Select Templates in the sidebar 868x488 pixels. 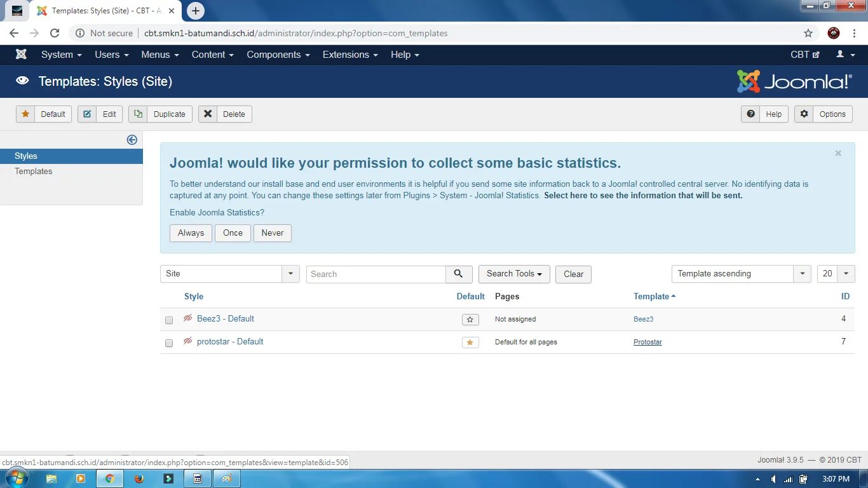(71, 172)
